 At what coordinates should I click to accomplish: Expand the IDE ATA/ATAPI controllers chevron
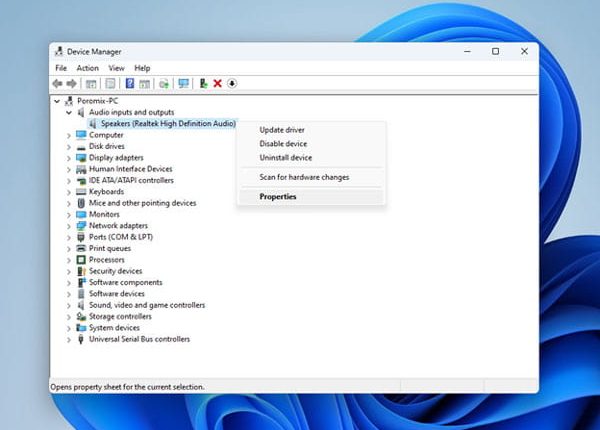pos(69,181)
